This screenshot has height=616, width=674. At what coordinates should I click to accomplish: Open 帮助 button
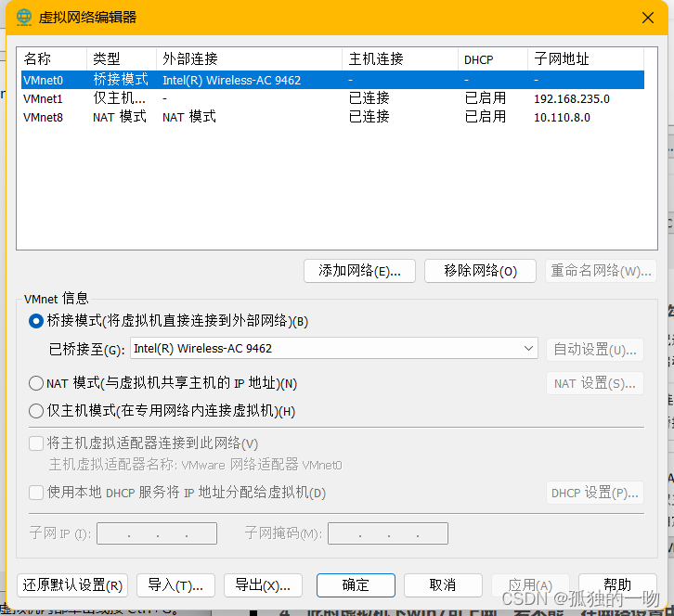click(x=617, y=585)
